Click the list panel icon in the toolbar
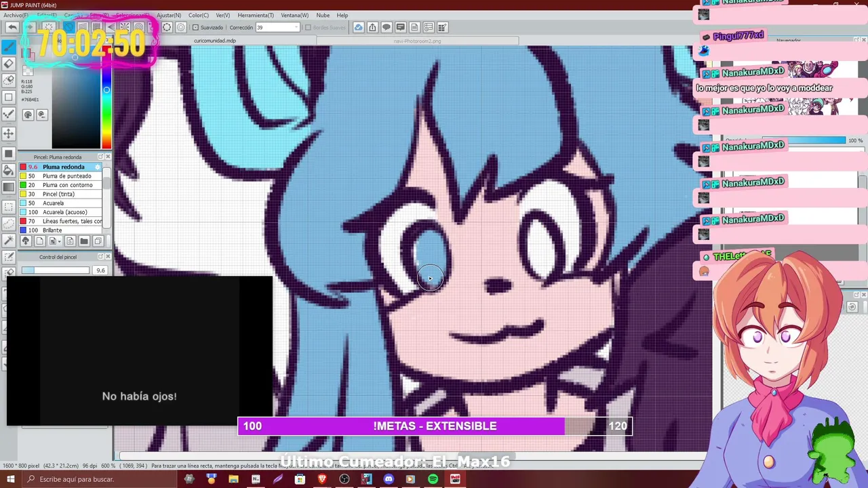The width and height of the screenshot is (868, 488). coord(429,27)
